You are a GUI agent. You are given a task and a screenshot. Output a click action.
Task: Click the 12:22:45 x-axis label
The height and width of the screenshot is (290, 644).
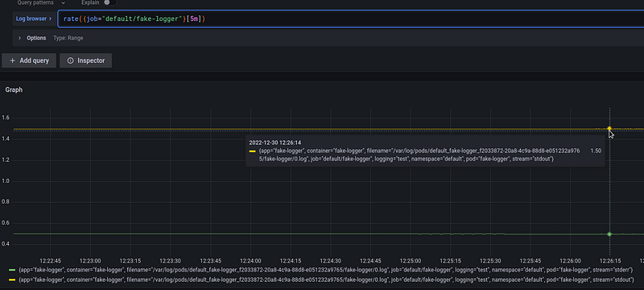(x=51, y=261)
